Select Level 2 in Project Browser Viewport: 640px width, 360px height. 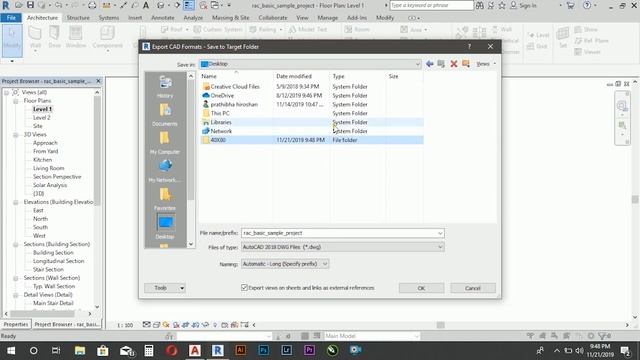42,118
